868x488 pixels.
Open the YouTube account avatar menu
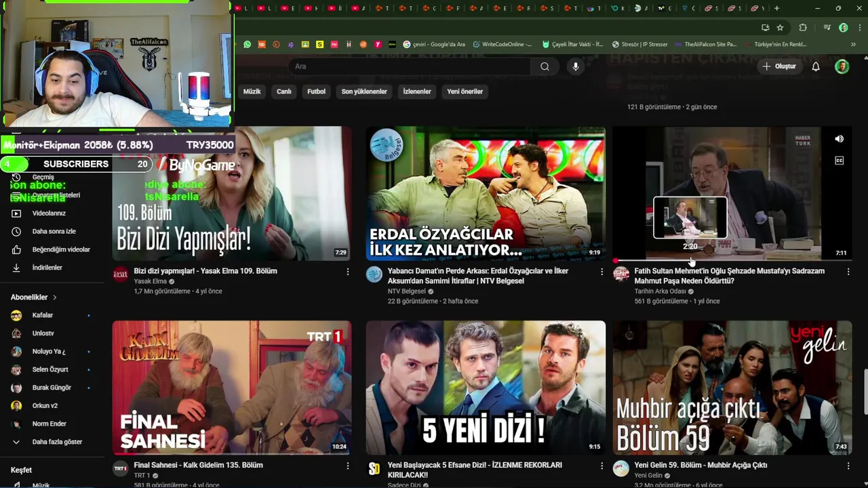(842, 66)
